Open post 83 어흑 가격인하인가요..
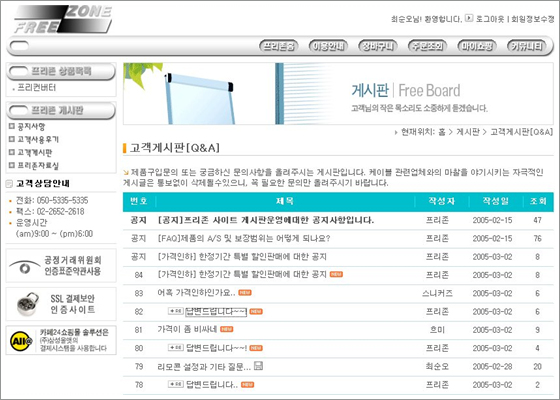Image resolution: width=560 pixels, height=400 pixels. (196, 293)
